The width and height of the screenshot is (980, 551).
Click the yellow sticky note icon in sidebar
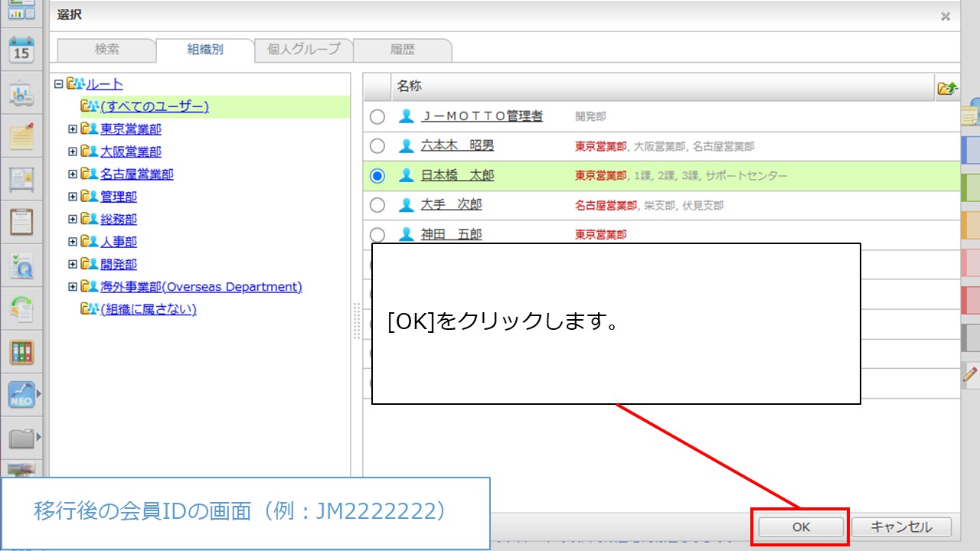pos(21,135)
